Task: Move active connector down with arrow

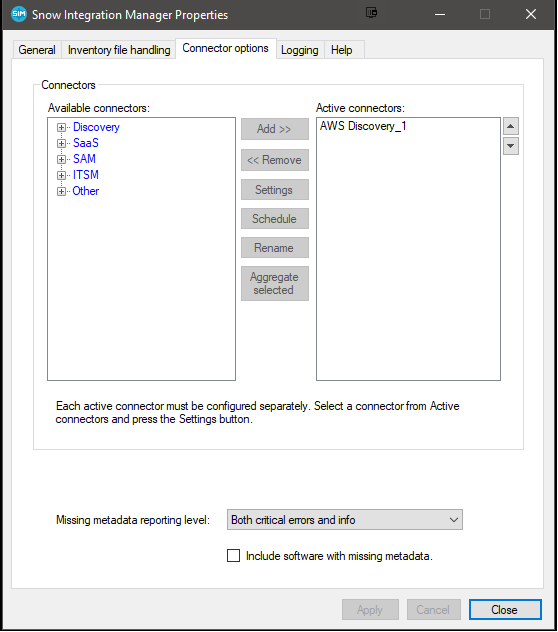Action: pos(510,146)
